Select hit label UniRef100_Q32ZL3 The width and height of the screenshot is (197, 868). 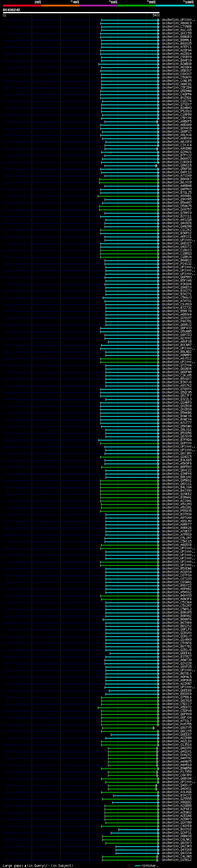pos(177,399)
